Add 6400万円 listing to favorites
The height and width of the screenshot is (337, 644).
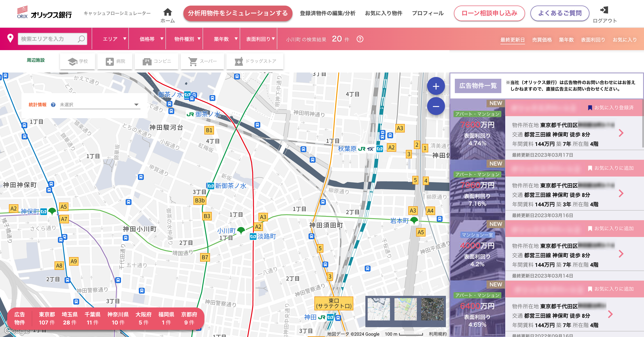(610, 289)
